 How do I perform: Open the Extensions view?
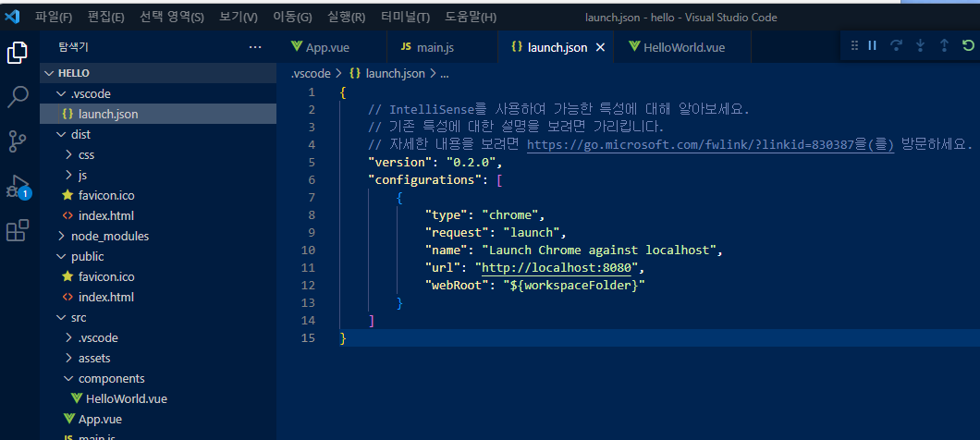point(18,230)
